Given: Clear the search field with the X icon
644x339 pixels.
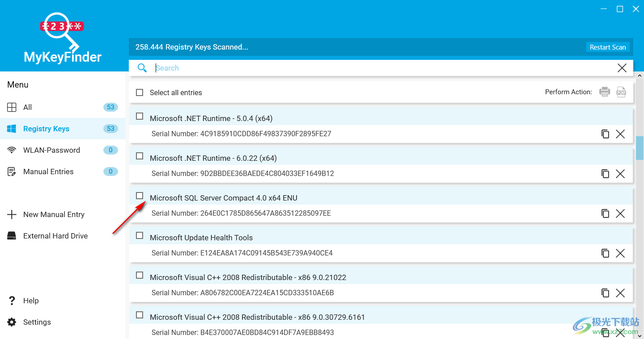Looking at the screenshot, I should 622,68.
